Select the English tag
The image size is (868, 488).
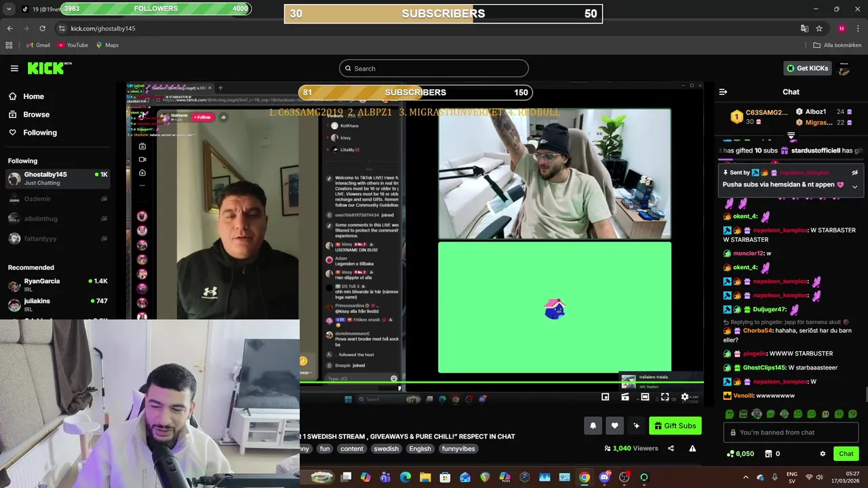(x=420, y=449)
